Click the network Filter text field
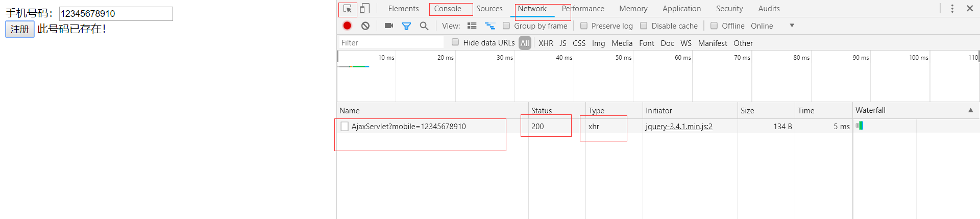This screenshot has height=219, width=980. click(x=391, y=43)
